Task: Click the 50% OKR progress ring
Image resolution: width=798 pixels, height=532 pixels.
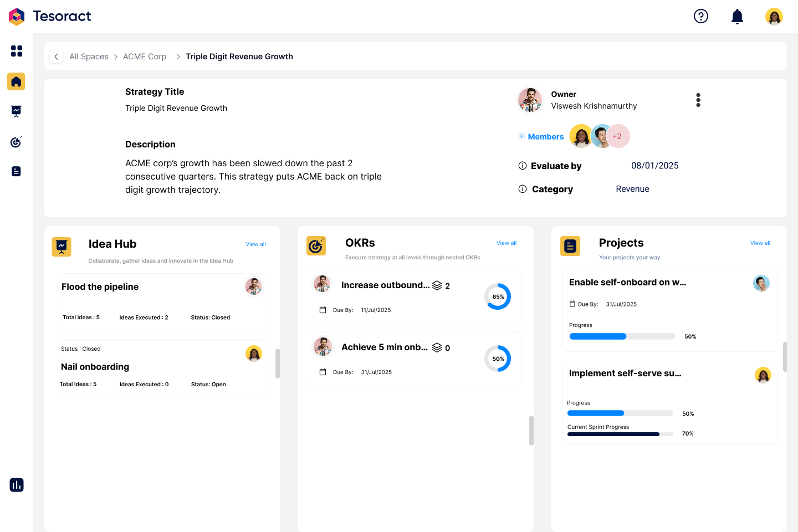Action: pos(498,359)
